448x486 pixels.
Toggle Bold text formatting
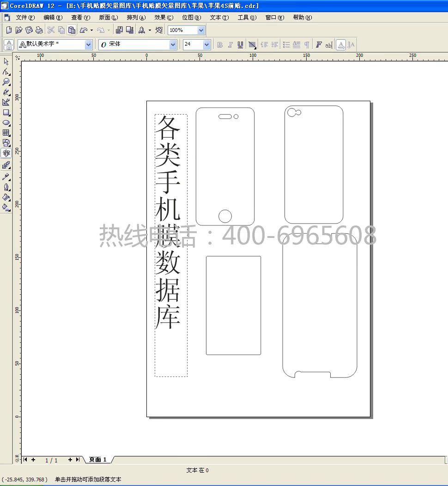tap(220, 45)
